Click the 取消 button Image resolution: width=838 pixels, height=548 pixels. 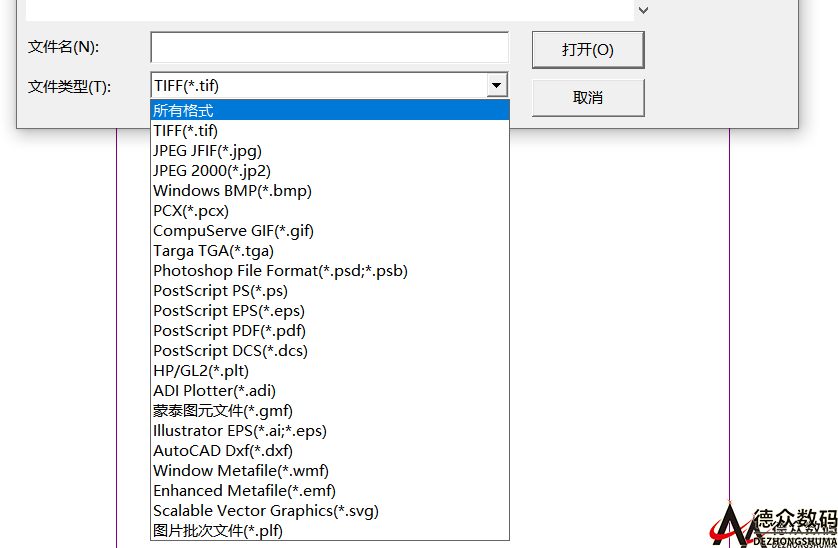tap(588, 97)
